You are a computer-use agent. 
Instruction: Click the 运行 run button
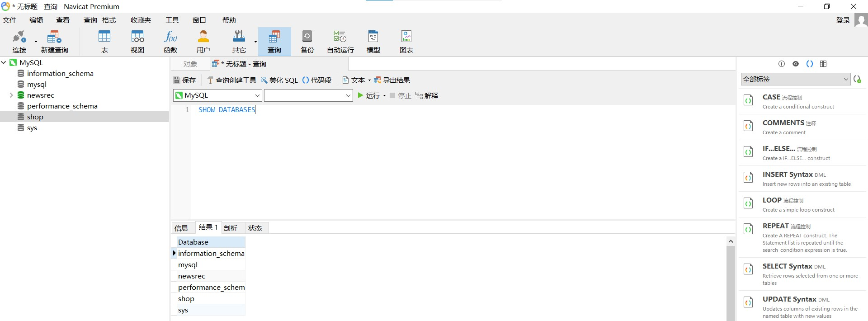[x=369, y=95]
